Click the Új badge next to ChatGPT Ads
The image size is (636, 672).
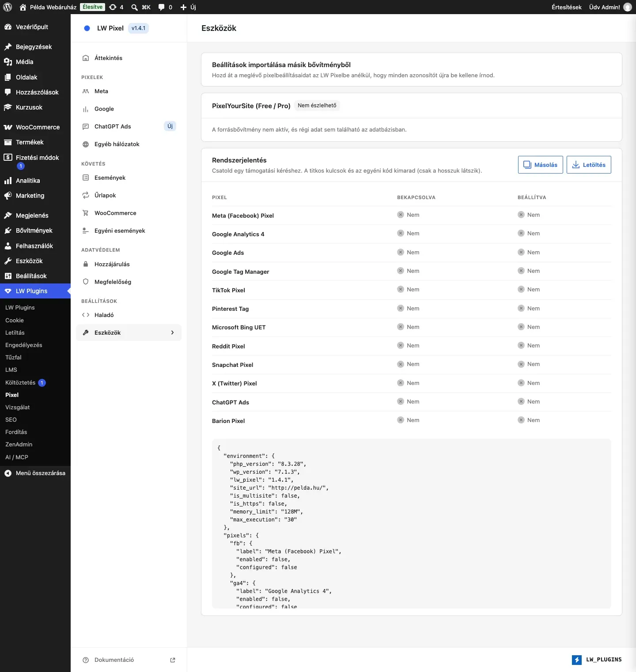click(x=170, y=126)
